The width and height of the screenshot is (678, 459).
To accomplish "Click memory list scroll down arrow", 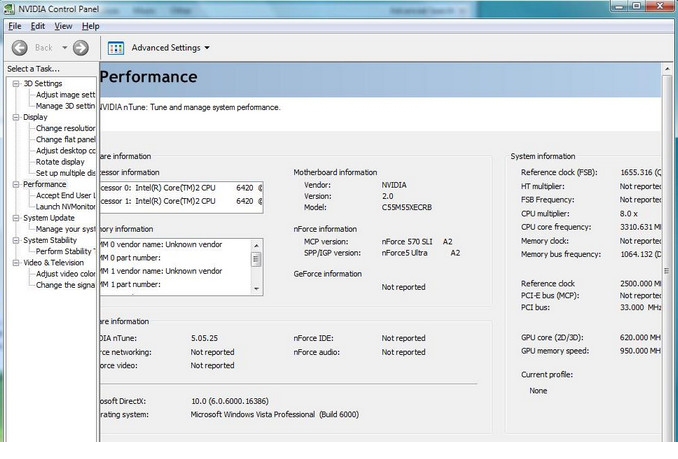I will (x=256, y=289).
